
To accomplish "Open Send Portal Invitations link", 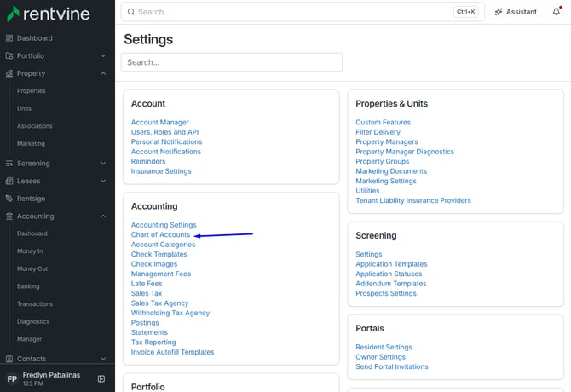I will (x=392, y=367).
